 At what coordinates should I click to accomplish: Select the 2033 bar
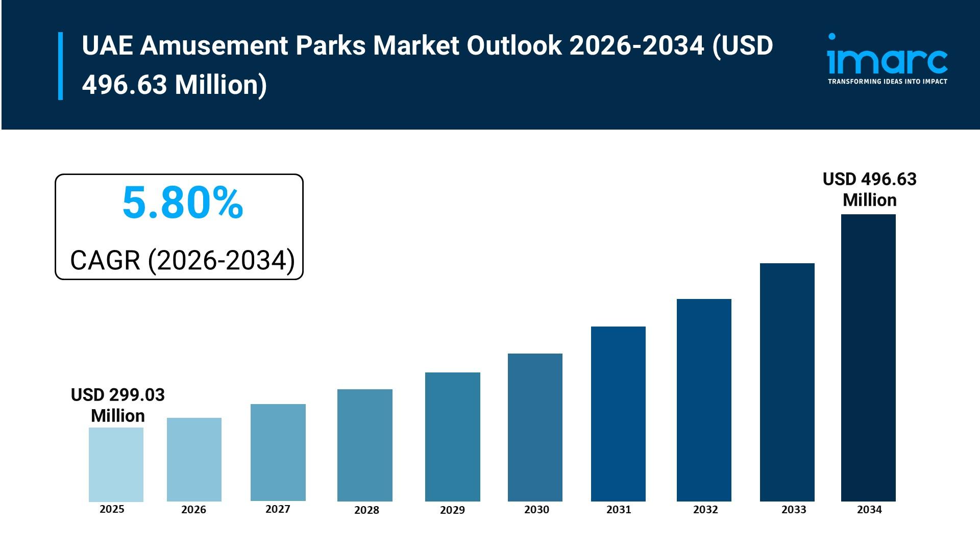(787, 382)
